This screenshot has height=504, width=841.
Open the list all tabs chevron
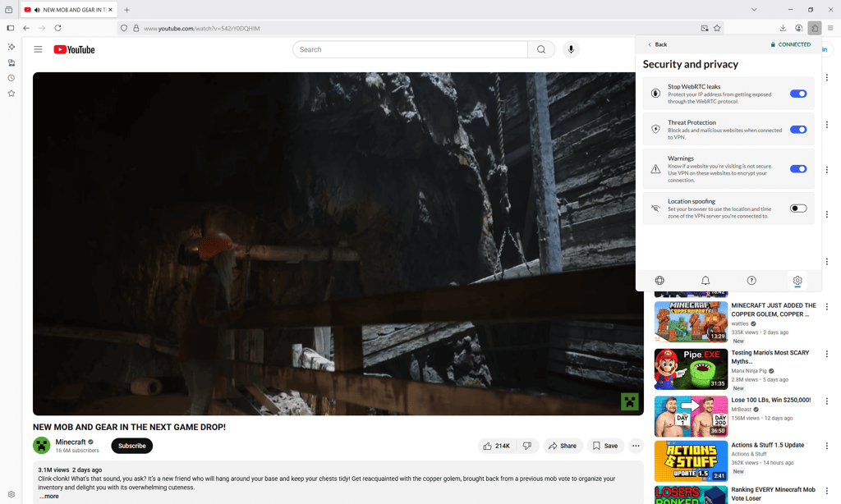[x=754, y=10]
